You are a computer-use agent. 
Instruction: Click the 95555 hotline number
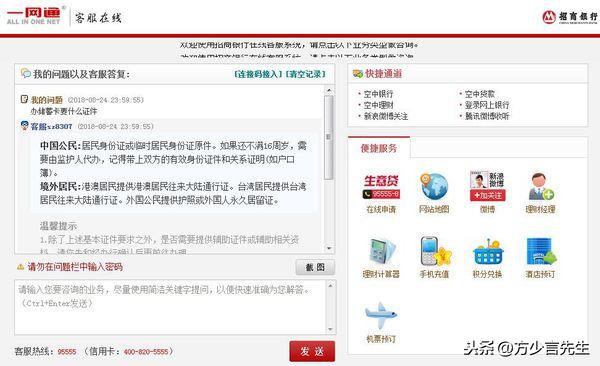pyautogui.click(x=67, y=351)
